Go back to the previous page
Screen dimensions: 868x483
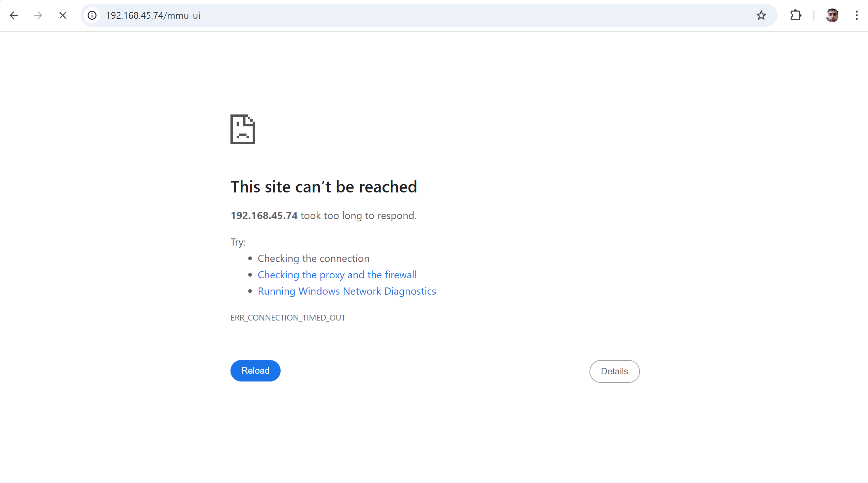(x=14, y=15)
